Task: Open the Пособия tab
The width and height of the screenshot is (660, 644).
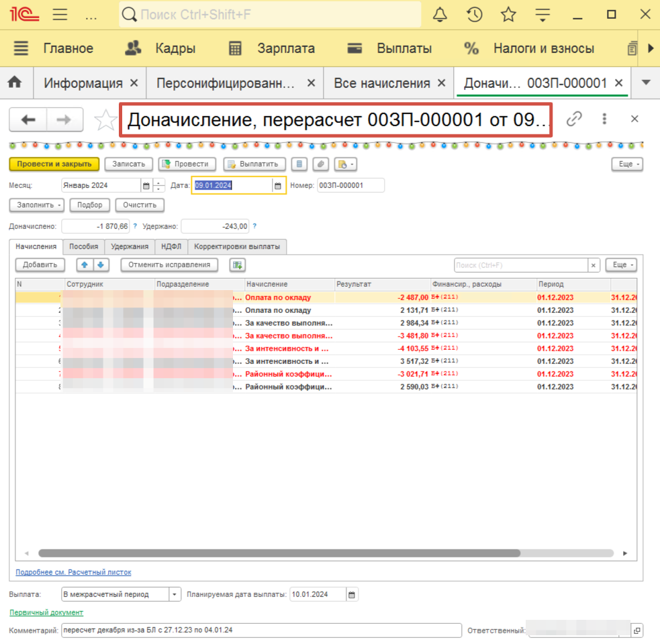Action: tap(84, 246)
